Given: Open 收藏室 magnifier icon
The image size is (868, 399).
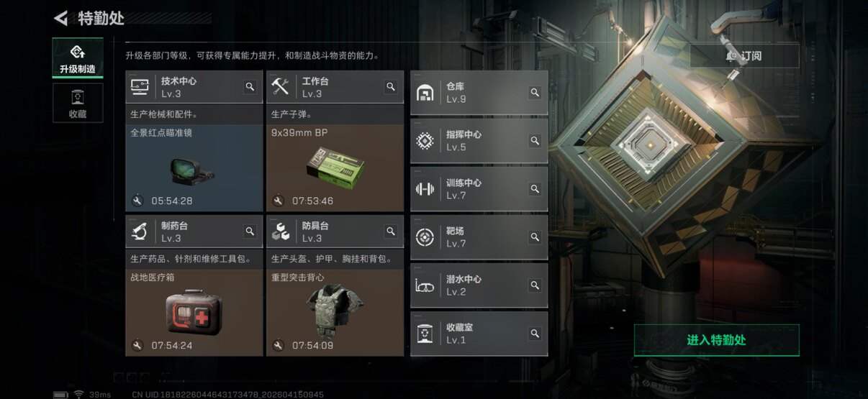Looking at the screenshot, I should 535,333.
